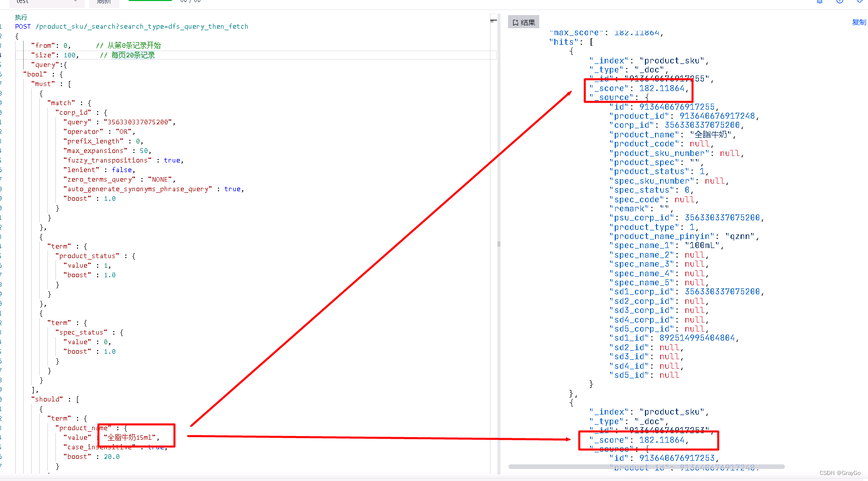Image resolution: width=868 pixels, height=481 pixels.
Task: Click the "auto_generate_synonyms_phrase_query" line
Action: (x=154, y=189)
